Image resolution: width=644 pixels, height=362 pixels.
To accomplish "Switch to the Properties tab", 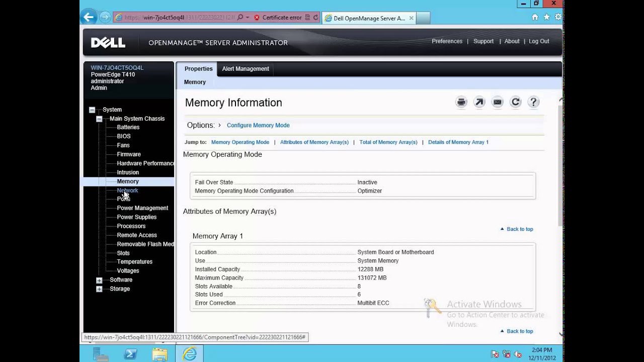I will pyautogui.click(x=198, y=69).
